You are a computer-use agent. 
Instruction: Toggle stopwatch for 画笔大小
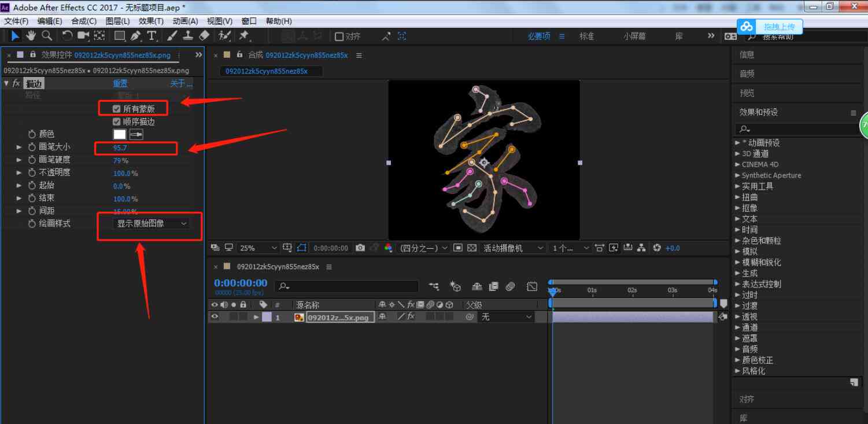click(32, 147)
